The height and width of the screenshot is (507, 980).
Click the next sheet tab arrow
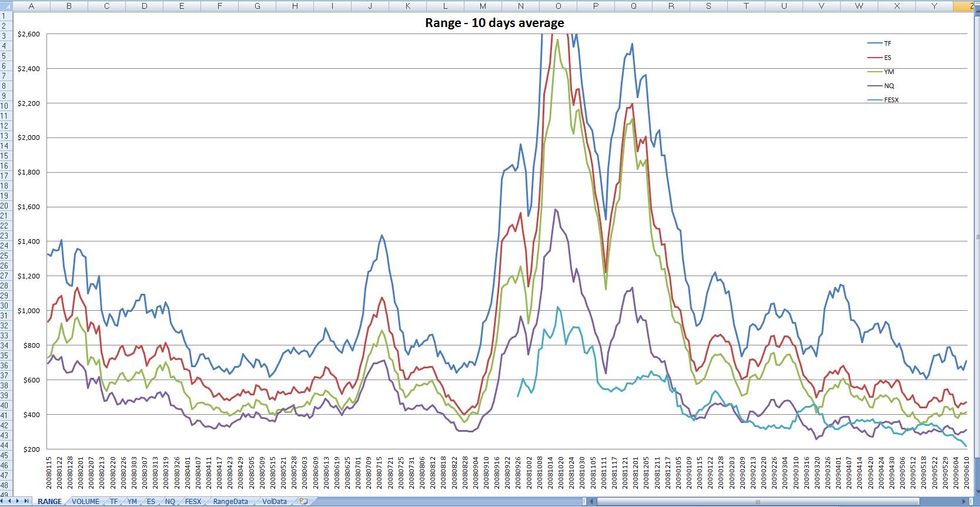[19, 501]
